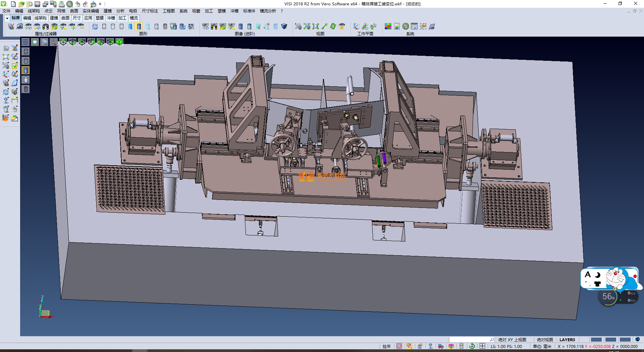Image resolution: width=644 pixels, height=352 pixels.
Task: Expand the toolbar tab dropdown arrow
Action: [7, 18]
